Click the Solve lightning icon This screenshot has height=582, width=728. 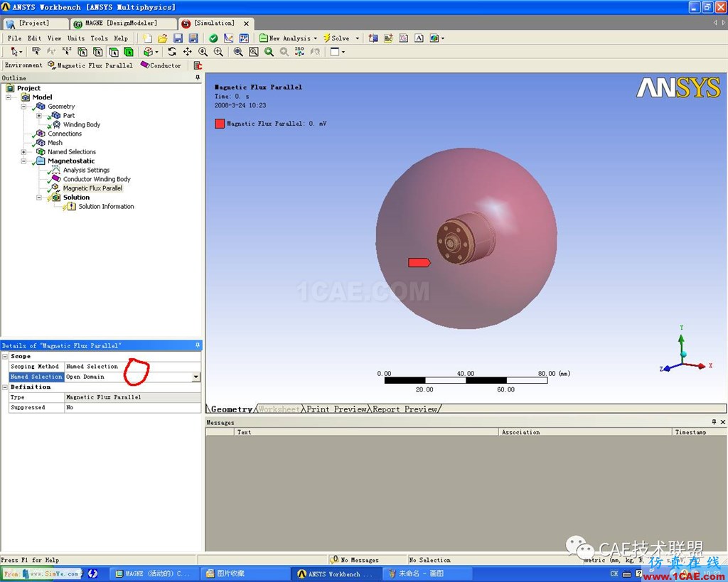pos(327,38)
